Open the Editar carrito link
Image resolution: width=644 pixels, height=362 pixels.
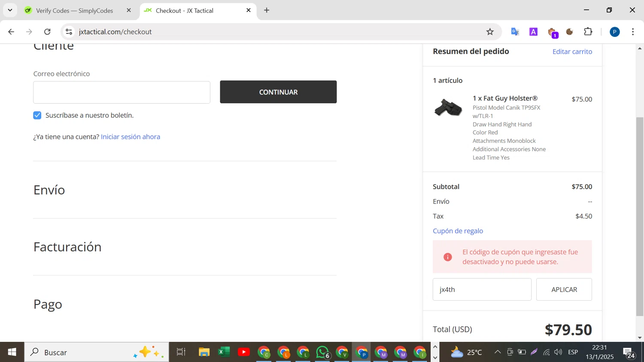point(572,51)
